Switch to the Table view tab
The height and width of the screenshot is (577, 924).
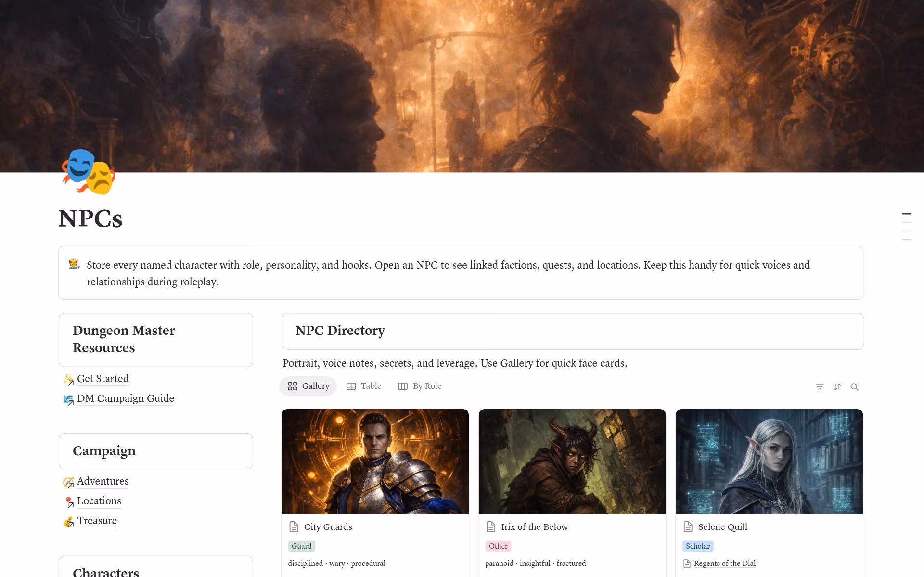click(364, 386)
